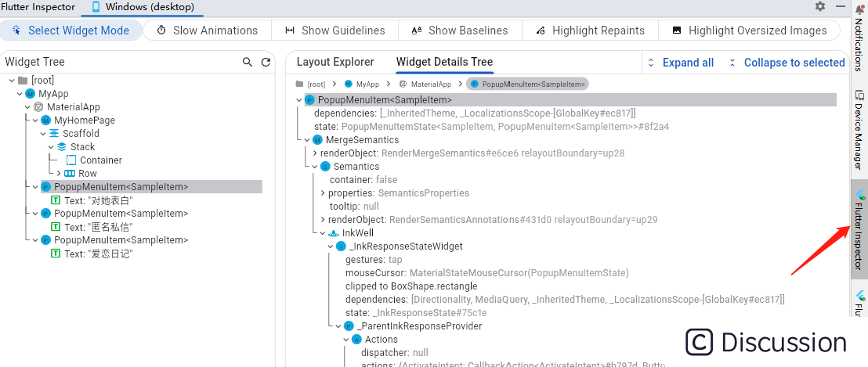Toggle Show Guidelines
Image resolution: width=868 pixels, height=367 pixels.
coord(335,31)
